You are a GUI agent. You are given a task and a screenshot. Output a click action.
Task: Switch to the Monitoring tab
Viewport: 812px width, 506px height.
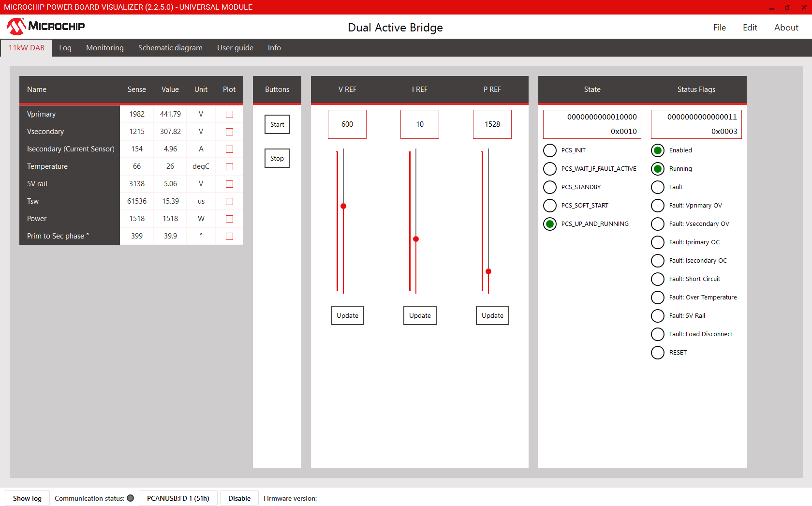pos(105,48)
